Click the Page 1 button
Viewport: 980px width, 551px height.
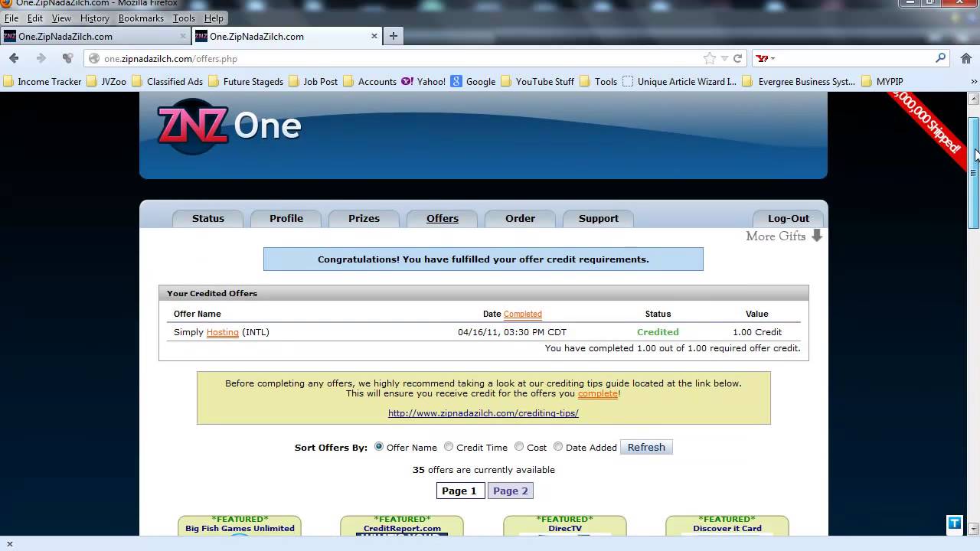[459, 491]
